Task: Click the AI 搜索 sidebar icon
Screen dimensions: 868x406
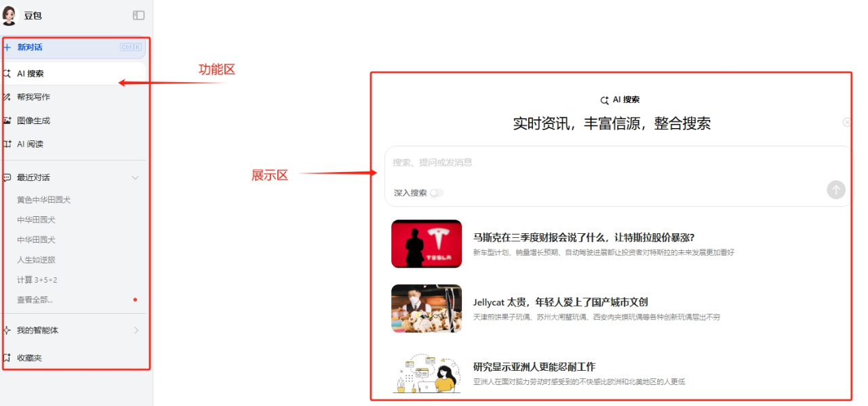Action: pos(7,73)
